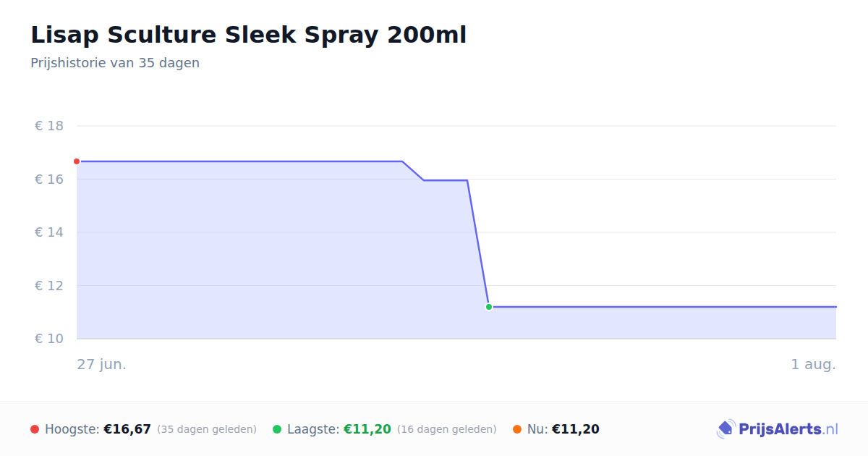Click the € 16 axis label
Viewport: 868px width, 456px height.
pyautogui.click(x=49, y=180)
